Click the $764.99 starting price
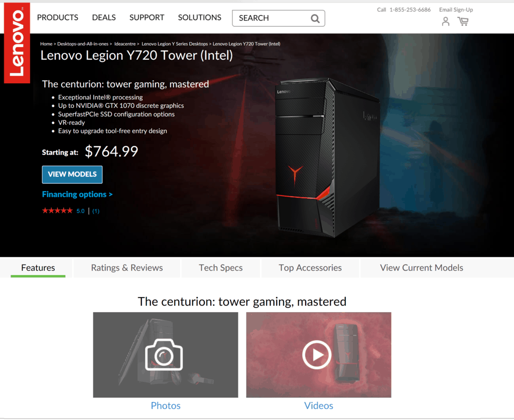 click(x=111, y=152)
